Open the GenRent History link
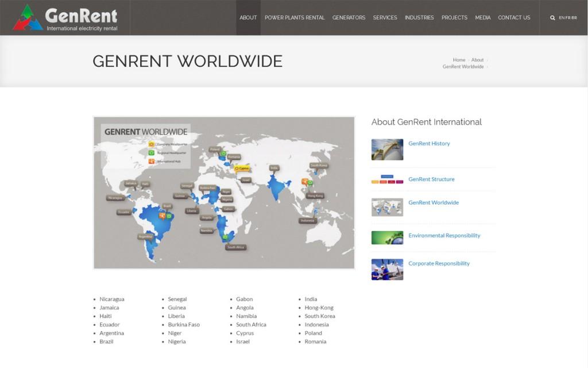This screenshot has width=588, height=368. [x=429, y=144]
